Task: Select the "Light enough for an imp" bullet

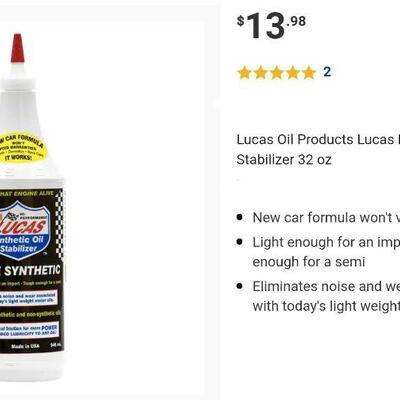Action: click(318, 242)
